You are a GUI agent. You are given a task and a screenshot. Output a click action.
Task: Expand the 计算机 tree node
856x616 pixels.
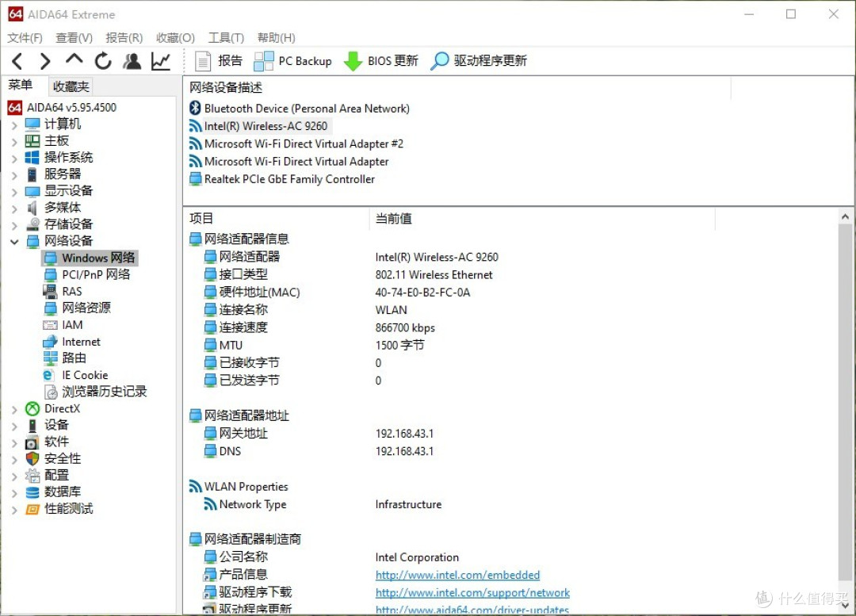click(x=15, y=125)
